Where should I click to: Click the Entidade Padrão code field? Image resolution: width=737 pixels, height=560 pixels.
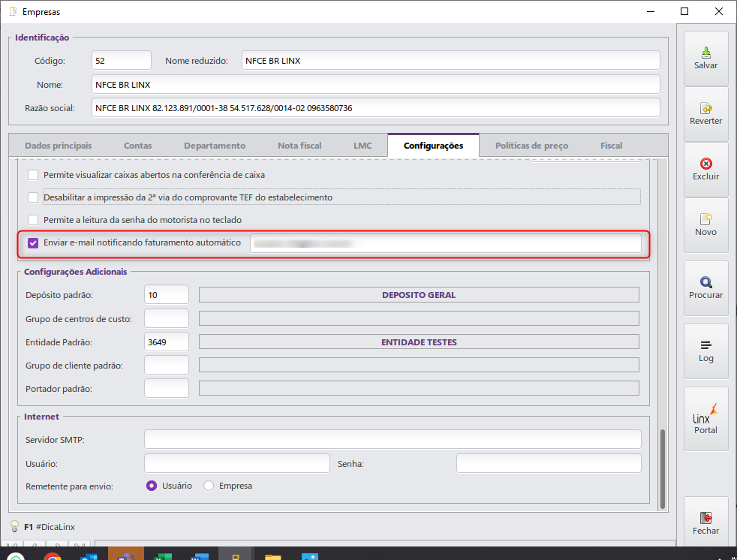point(167,342)
